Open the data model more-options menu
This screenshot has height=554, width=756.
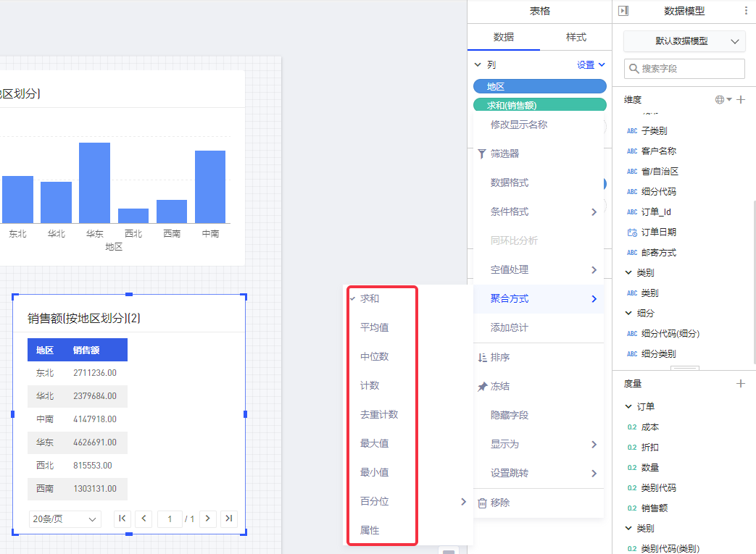747,11
